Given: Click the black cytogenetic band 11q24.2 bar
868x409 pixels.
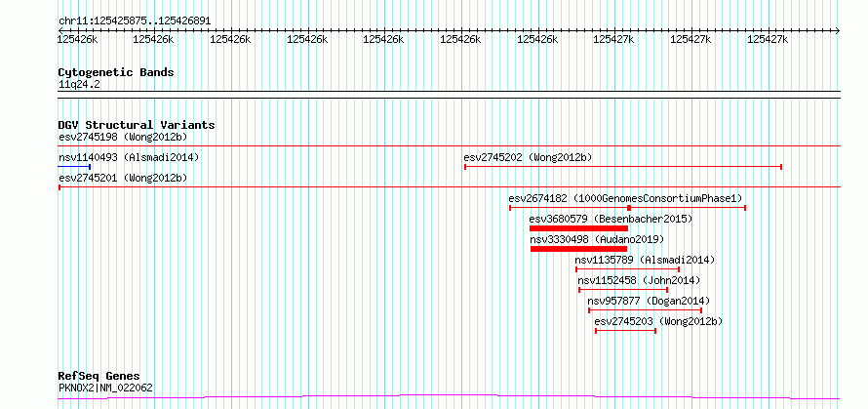Looking at the screenshot, I should tap(449, 95).
